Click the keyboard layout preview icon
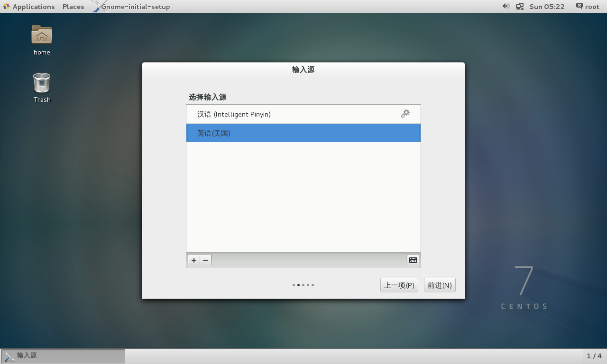 point(413,260)
